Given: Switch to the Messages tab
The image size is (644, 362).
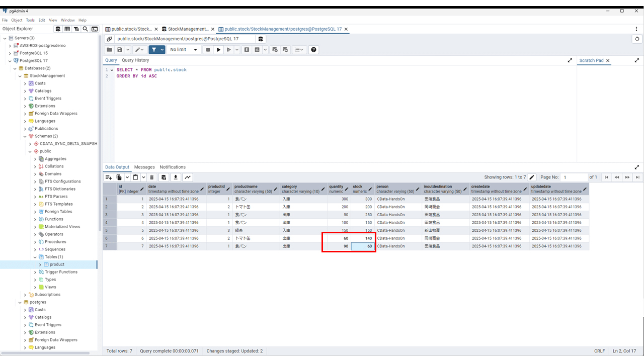Looking at the screenshot, I should pos(144,167).
